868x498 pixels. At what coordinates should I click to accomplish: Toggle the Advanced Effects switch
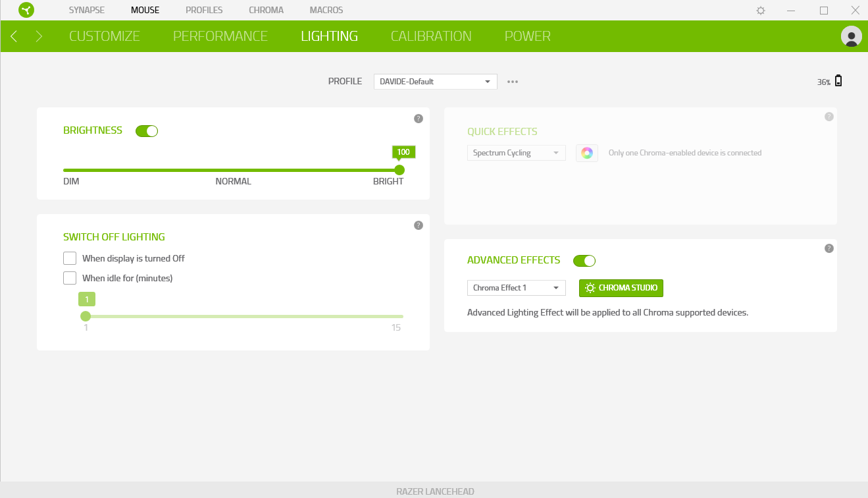584,261
